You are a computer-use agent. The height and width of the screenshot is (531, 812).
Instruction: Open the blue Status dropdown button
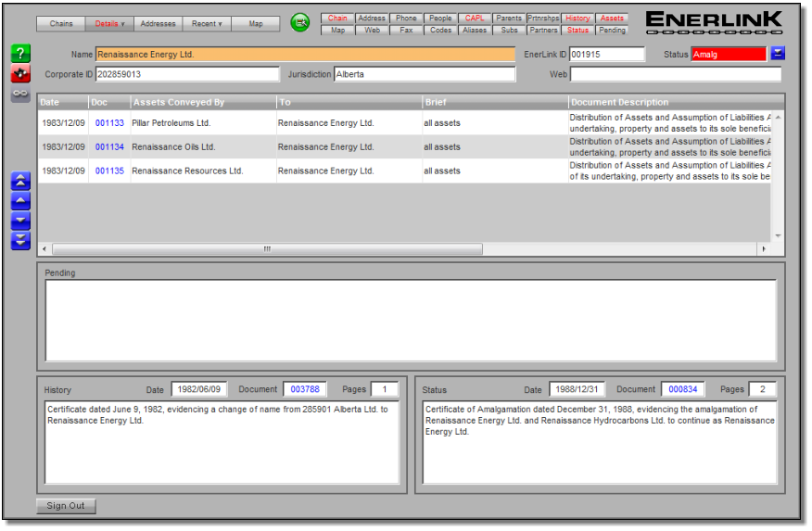click(778, 54)
